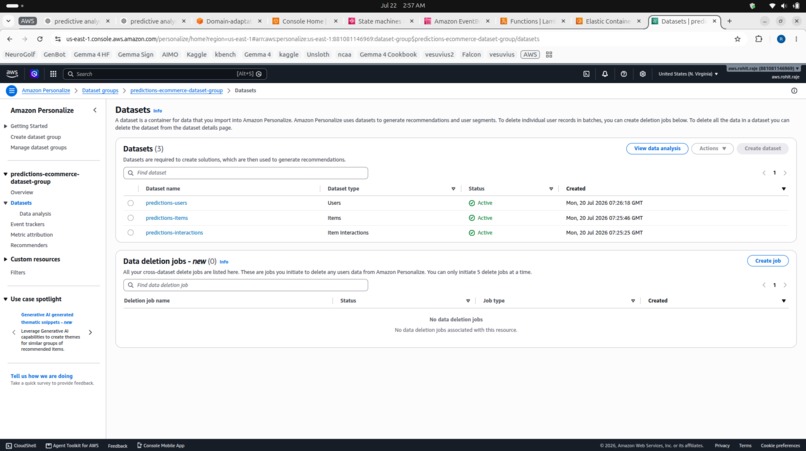Collapse Use case spotlight section

pos(6,299)
